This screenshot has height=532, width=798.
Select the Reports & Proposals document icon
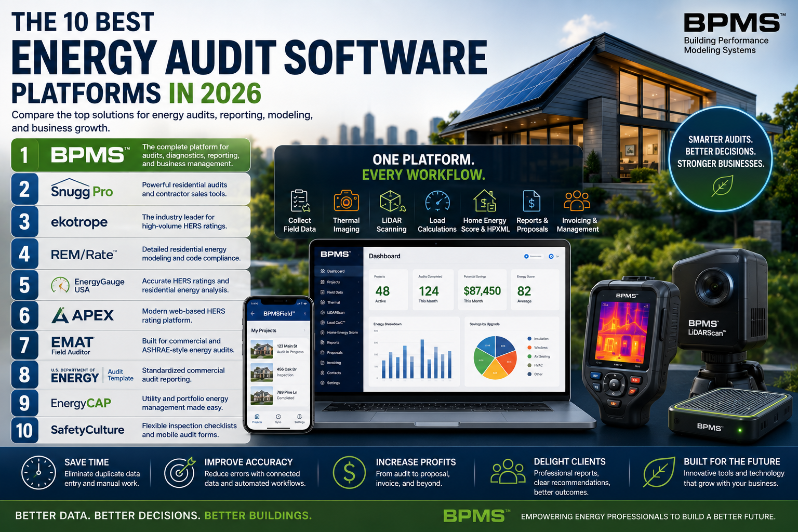[531, 201]
